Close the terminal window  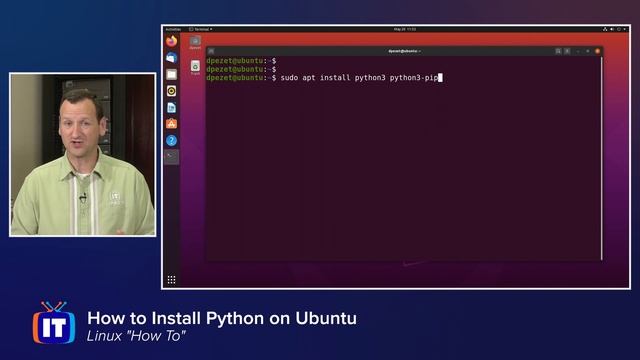coord(598,51)
